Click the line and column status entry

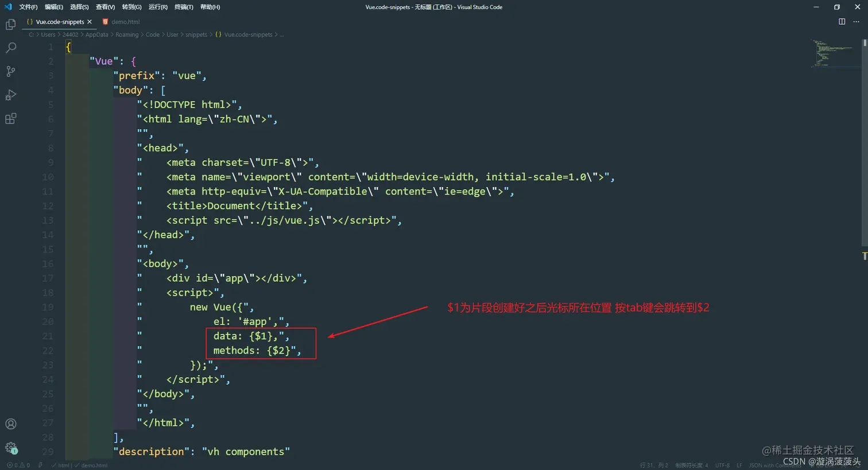pyautogui.click(x=654, y=465)
